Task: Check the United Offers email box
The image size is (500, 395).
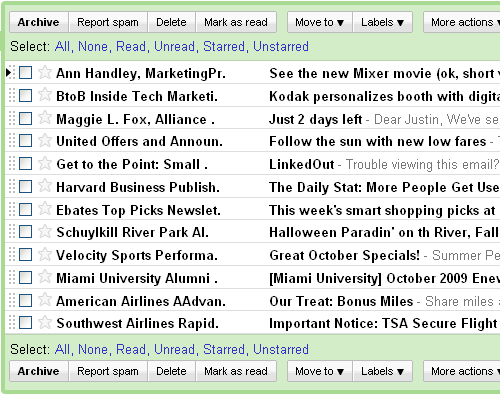Action: point(26,141)
